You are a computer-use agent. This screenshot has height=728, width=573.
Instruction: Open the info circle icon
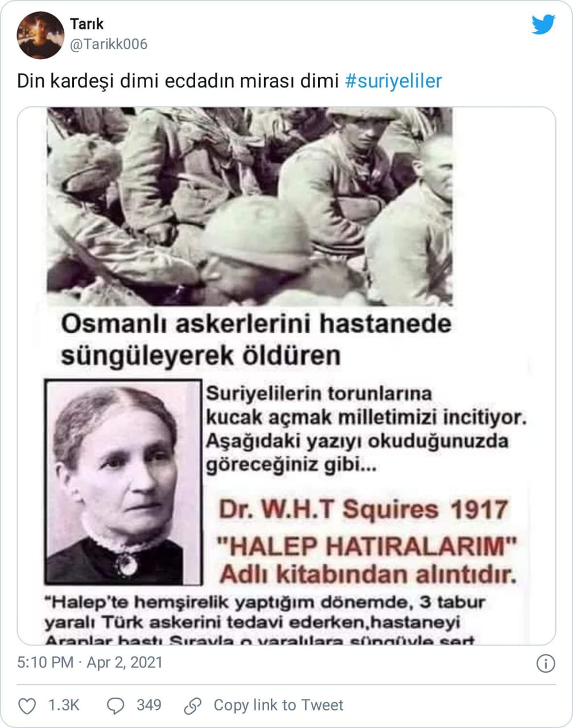tap(546, 663)
